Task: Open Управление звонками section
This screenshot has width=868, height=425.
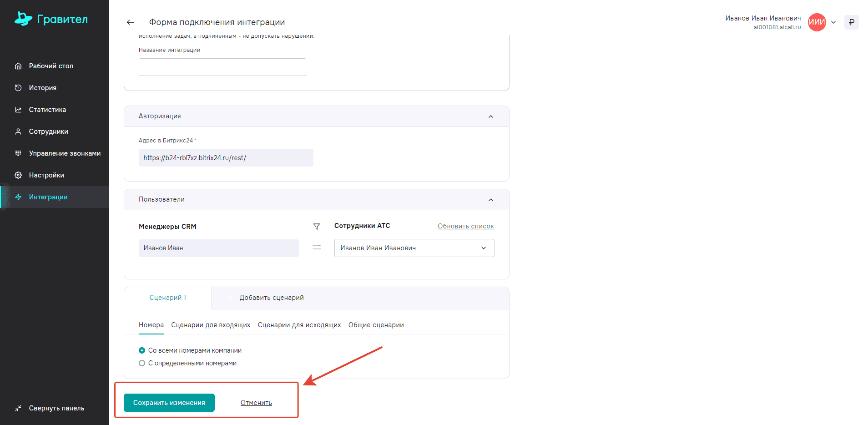Action: click(65, 153)
